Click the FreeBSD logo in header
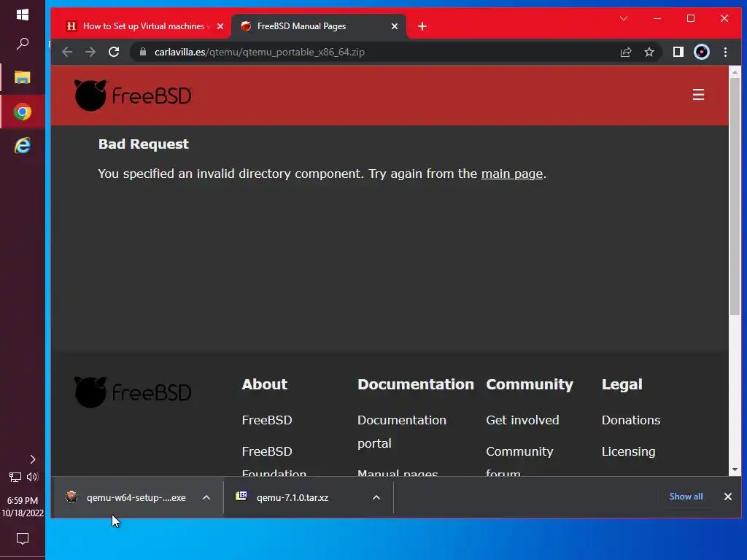 pyautogui.click(x=133, y=96)
